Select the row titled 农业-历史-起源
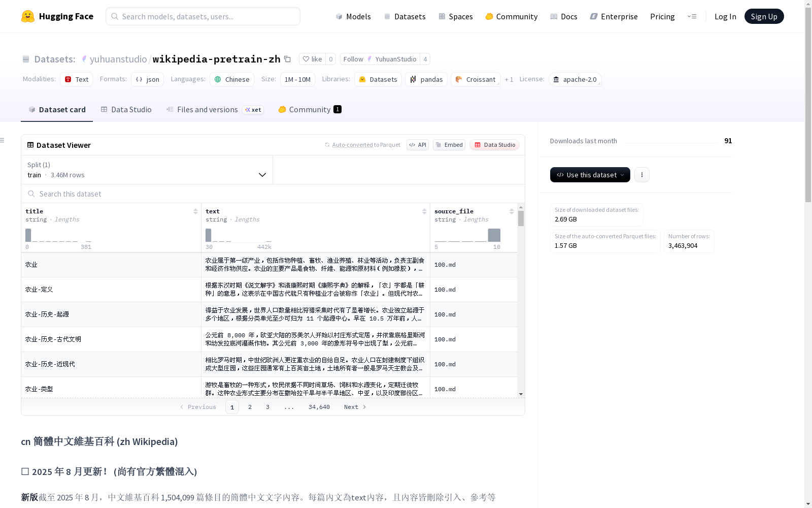 click(x=269, y=314)
